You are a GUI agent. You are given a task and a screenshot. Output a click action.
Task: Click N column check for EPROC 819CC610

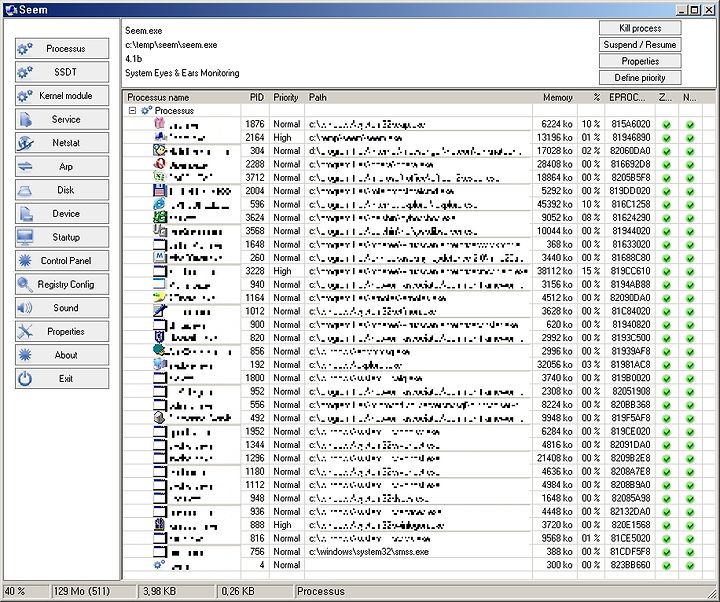(x=690, y=271)
